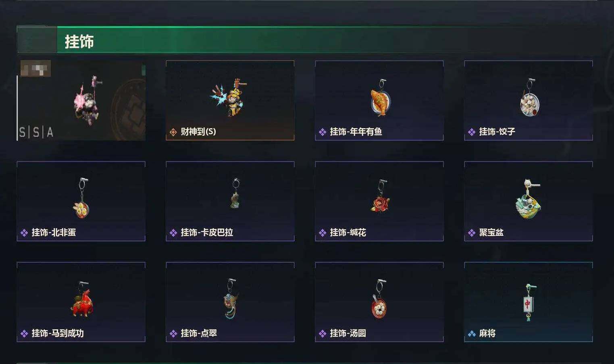Click the purple rarity badge beside 聚宝盆
Viewport: 614px width, 364px height.
472,233
